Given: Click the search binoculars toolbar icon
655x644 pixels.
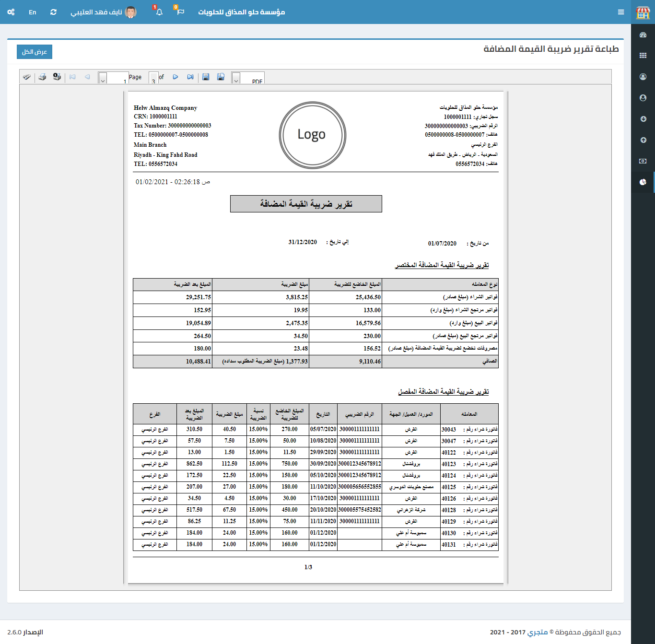Looking at the screenshot, I should (27, 77).
